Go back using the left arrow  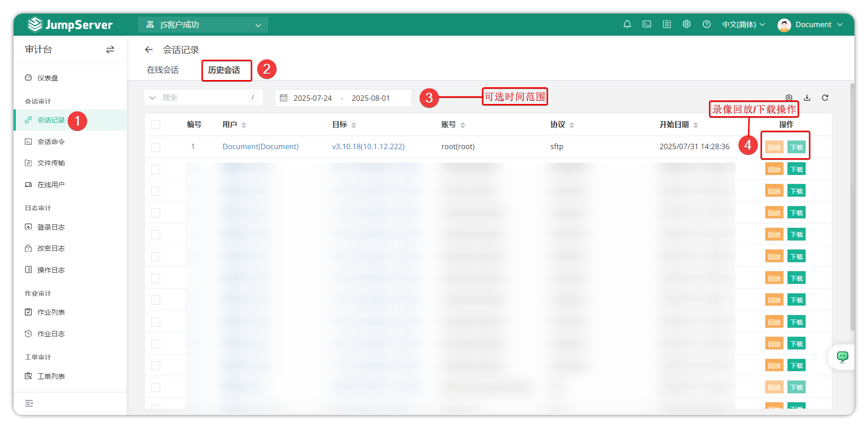(149, 50)
